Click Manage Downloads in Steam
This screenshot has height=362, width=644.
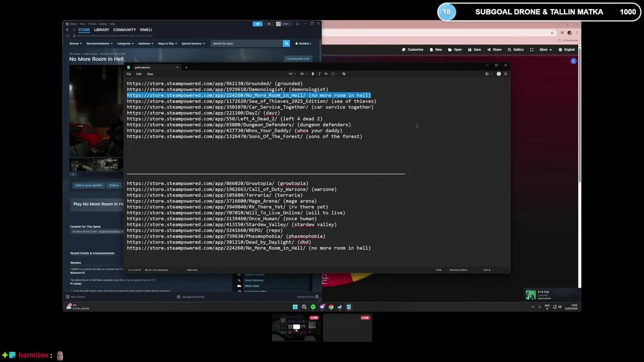pos(191,297)
